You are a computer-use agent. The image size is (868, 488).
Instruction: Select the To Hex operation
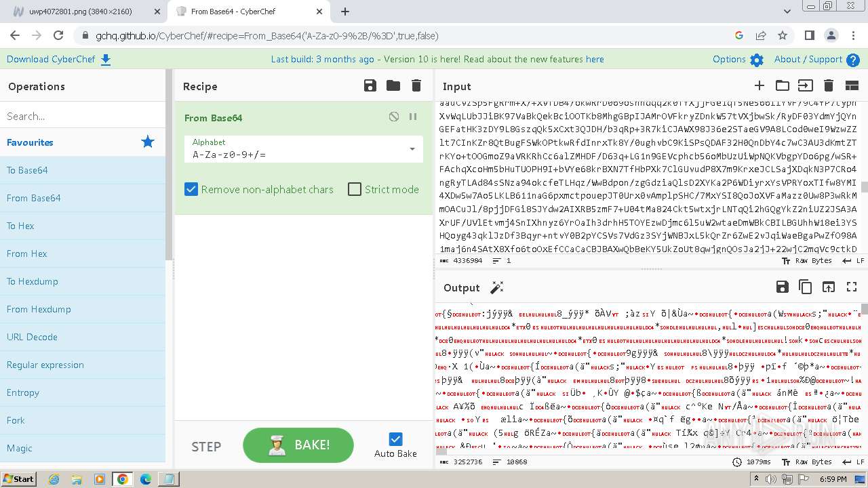coord(83,226)
